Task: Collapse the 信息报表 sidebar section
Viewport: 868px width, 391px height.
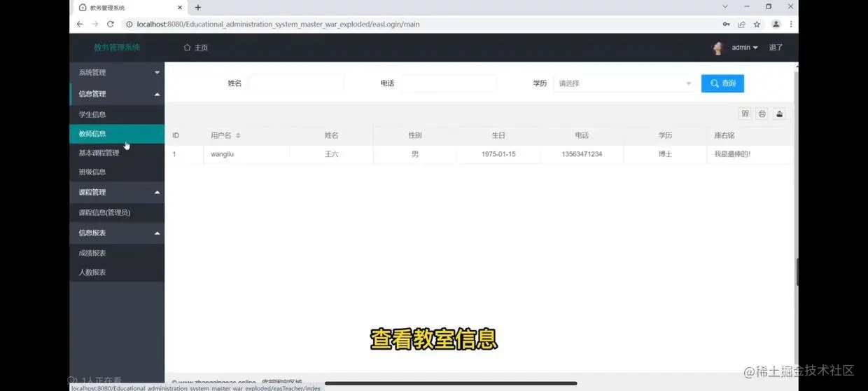Action: tap(117, 233)
